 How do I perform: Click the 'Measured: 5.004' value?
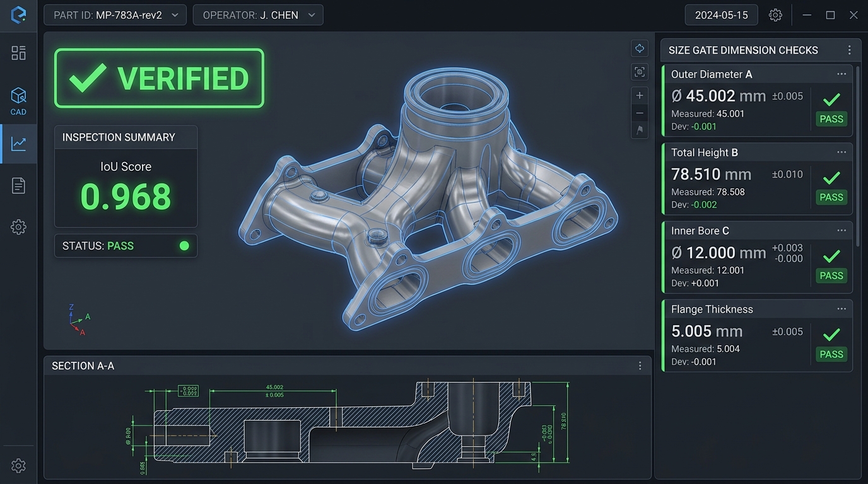705,349
